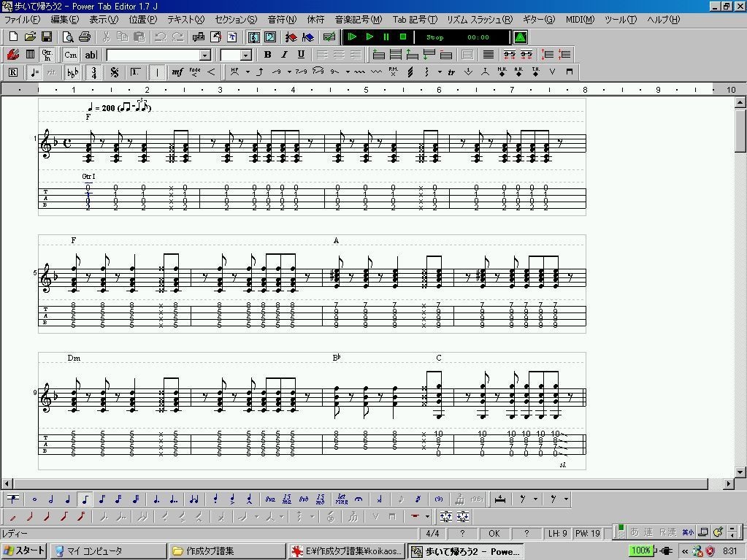Image resolution: width=747 pixels, height=560 pixels.
Task: Apply palm muting P.M.
Action: tap(393, 72)
